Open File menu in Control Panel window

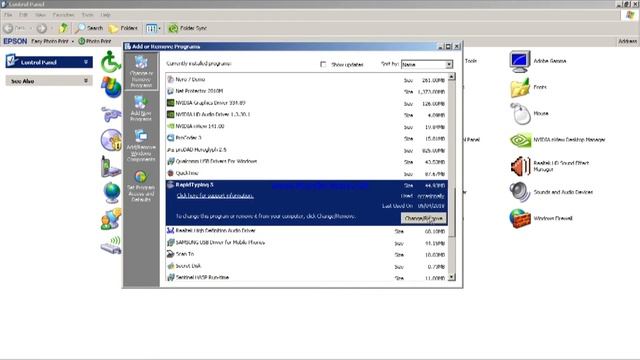8,15
